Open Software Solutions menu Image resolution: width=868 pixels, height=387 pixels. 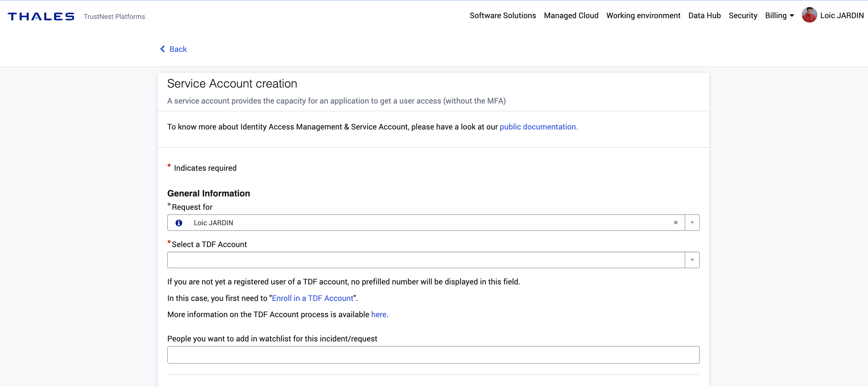[503, 16]
